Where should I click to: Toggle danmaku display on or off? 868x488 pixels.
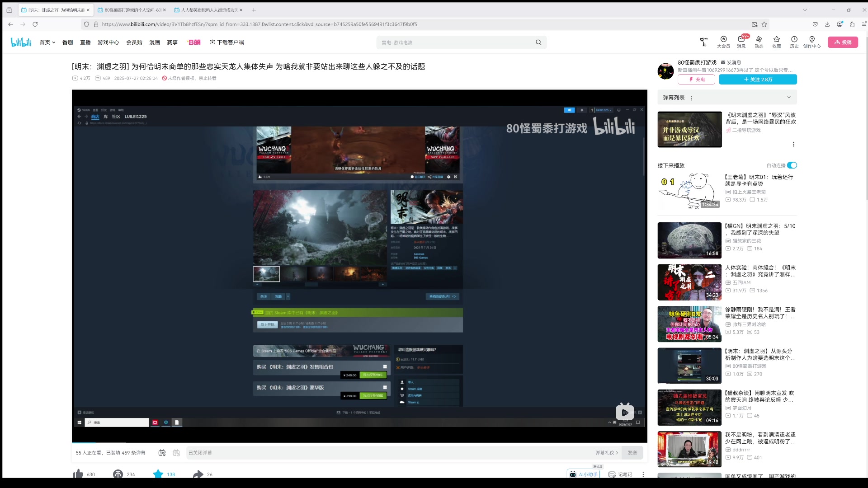162,453
